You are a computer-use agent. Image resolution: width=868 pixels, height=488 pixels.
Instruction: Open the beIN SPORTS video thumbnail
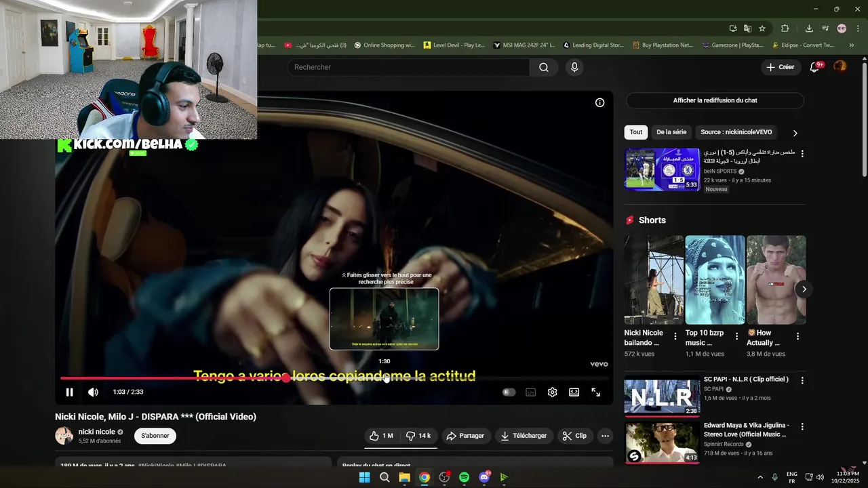[x=662, y=169]
